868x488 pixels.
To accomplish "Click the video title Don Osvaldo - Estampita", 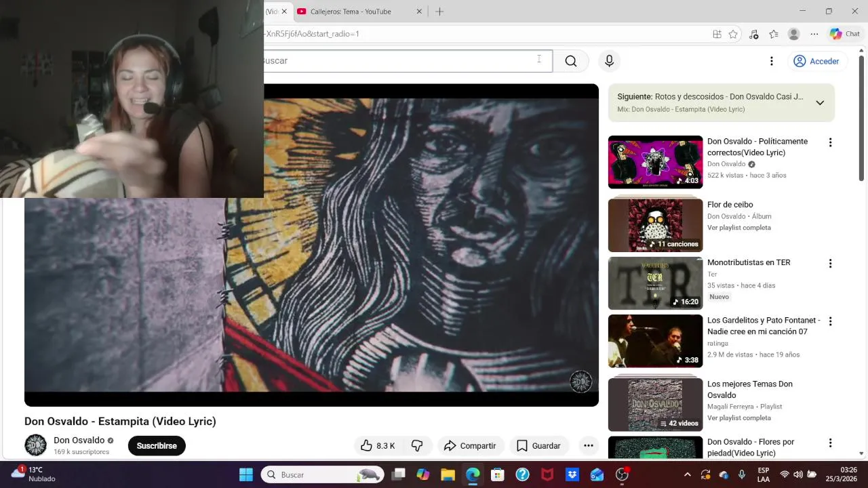I will point(120,422).
